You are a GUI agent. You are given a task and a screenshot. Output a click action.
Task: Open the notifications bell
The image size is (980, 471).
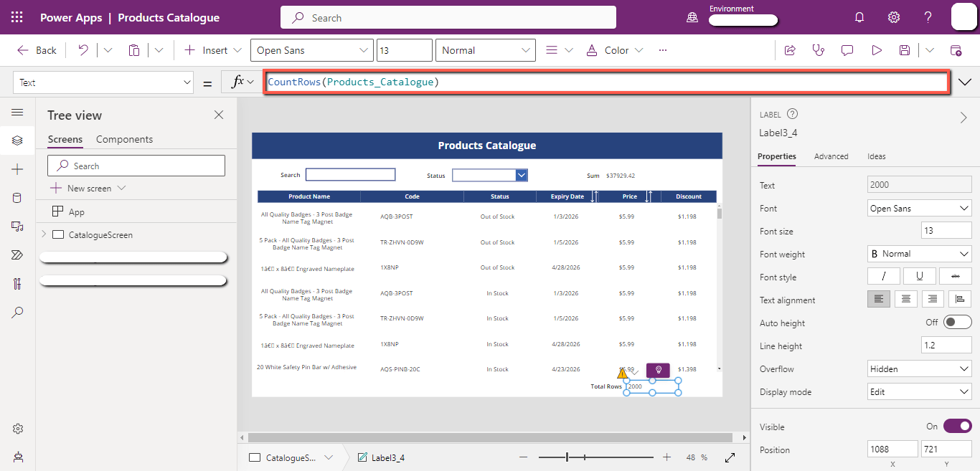pyautogui.click(x=859, y=17)
